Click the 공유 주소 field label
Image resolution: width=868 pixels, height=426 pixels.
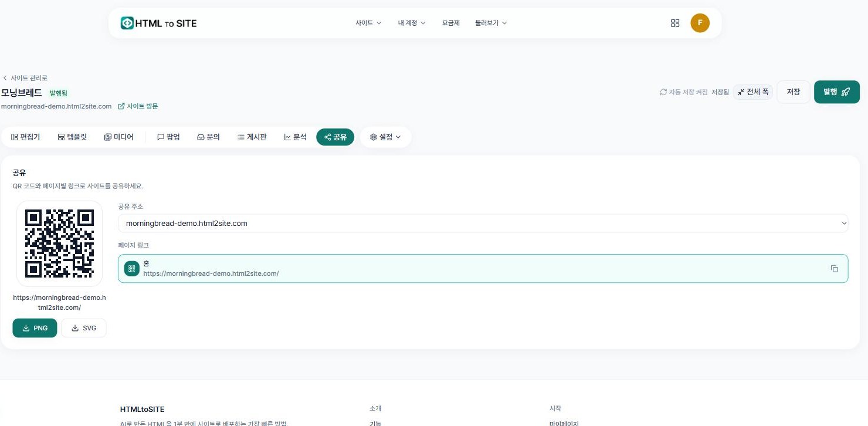point(130,207)
